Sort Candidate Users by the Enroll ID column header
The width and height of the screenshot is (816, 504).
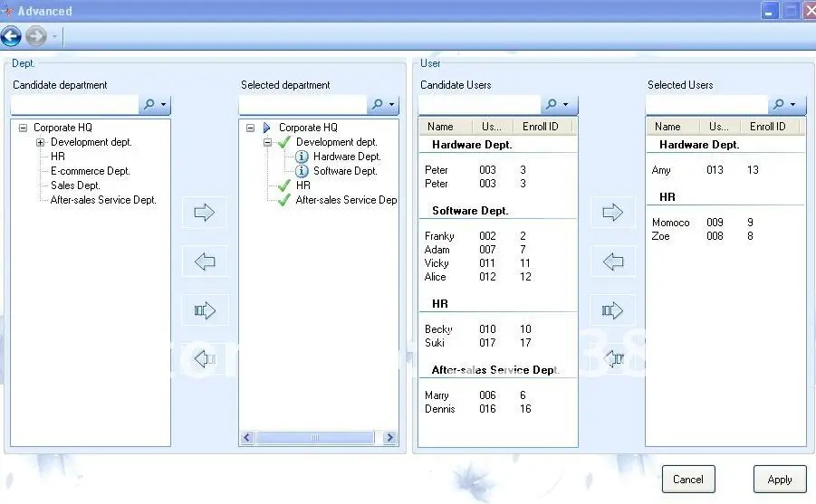tap(542, 127)
